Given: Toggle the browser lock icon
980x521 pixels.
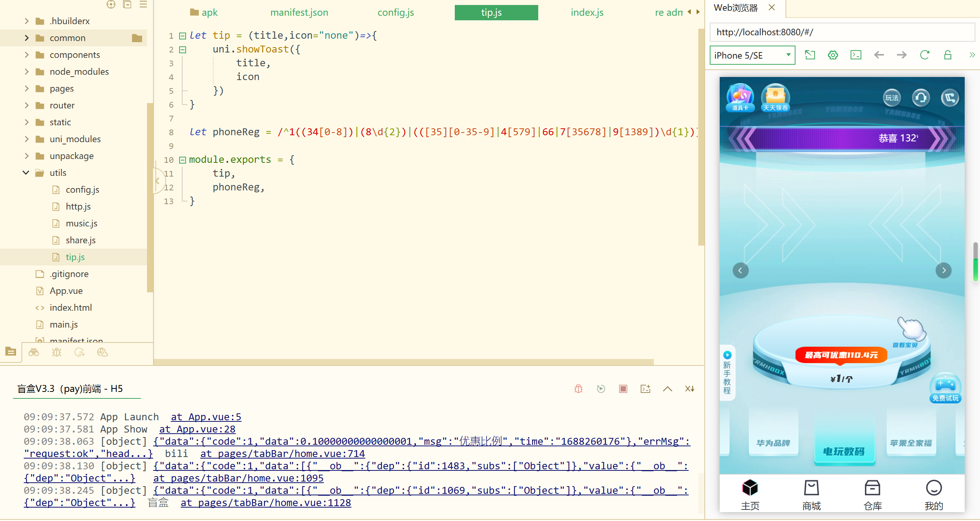Looking at the screenshot, I should pyautogui.click(x=947, y=55).
